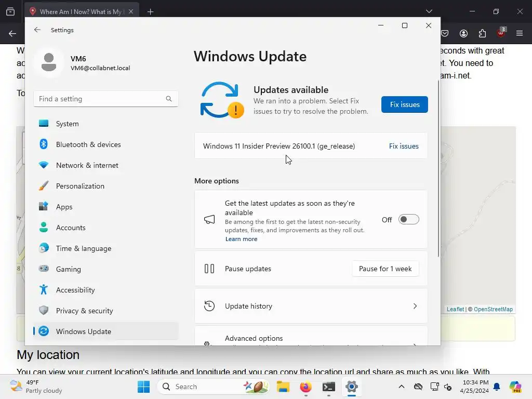Select Network & internet category

point(106,165)
